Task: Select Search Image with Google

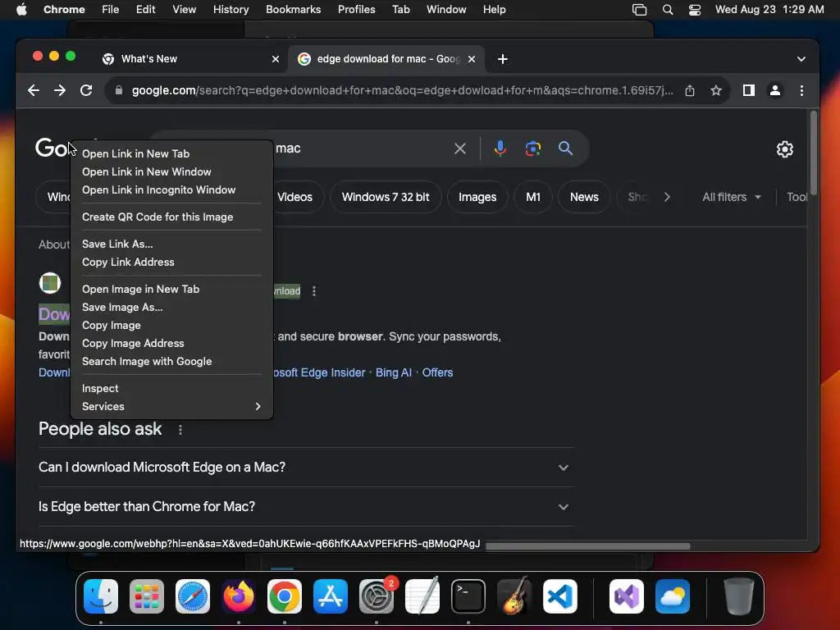Action: tap(171, 362)
